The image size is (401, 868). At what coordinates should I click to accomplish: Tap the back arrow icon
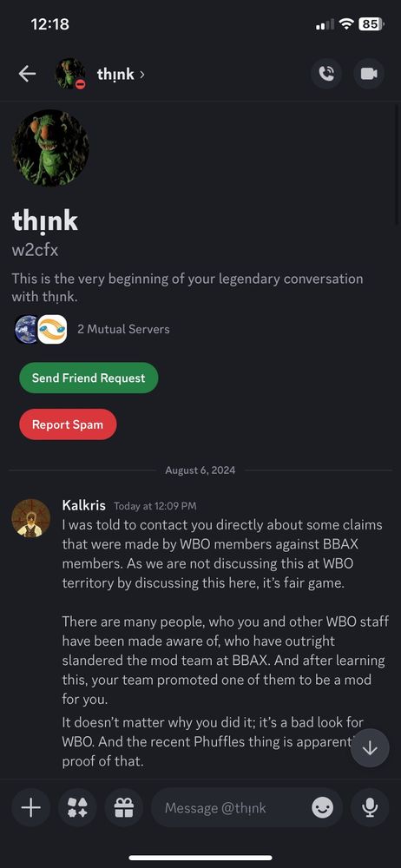[27, 74]
